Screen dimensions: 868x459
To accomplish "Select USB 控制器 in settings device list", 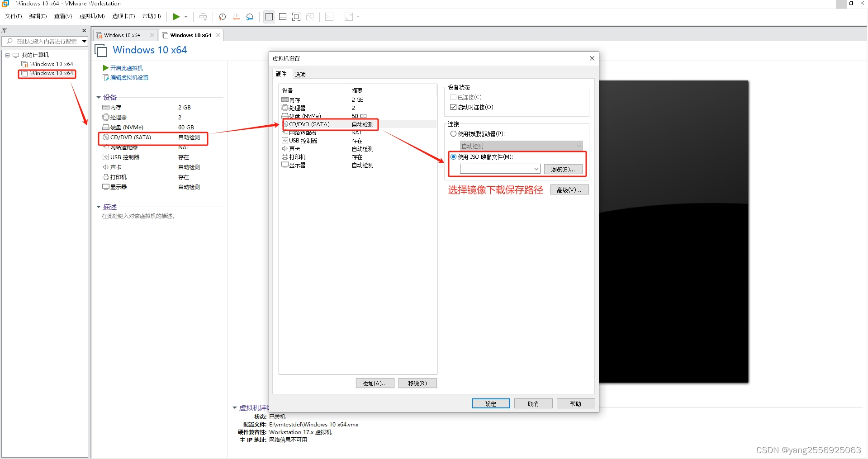I will point(358,141).
